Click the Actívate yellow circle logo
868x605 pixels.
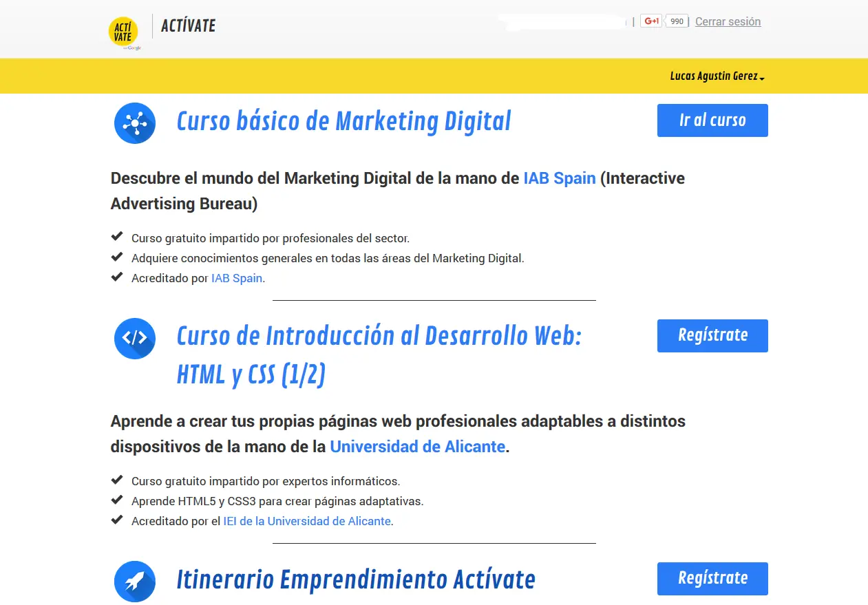pyautogui.click(x=123, y=31)
